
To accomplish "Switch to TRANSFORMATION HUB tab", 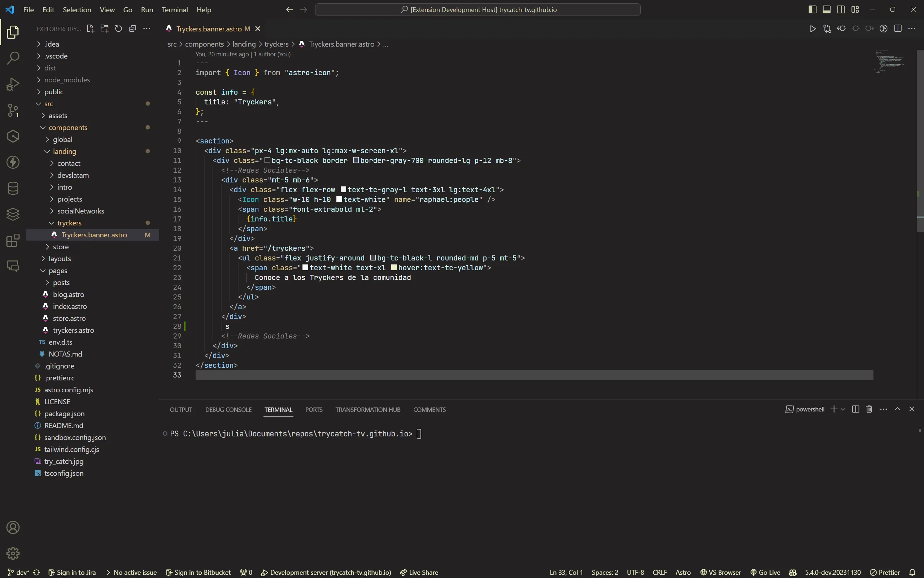I will click(368, 409).
